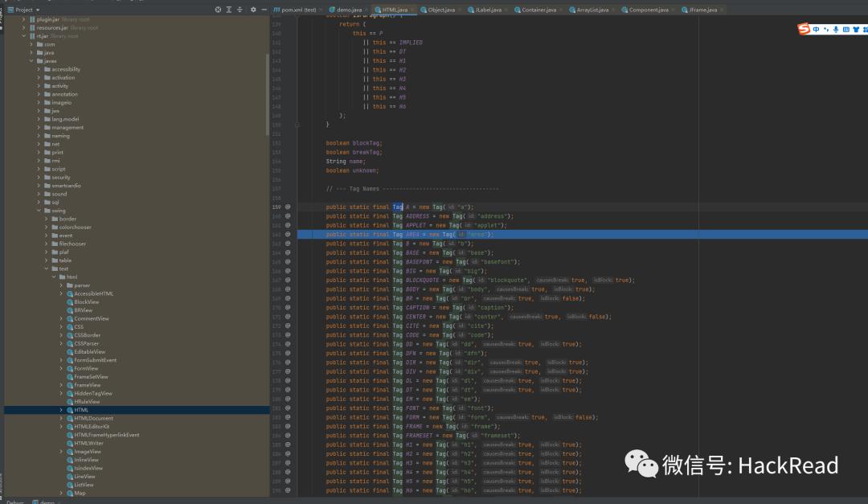Viewport: 868px width, 504px height.
Task: Click the Collapse All icon in Project panel
Action: [240, 10]
